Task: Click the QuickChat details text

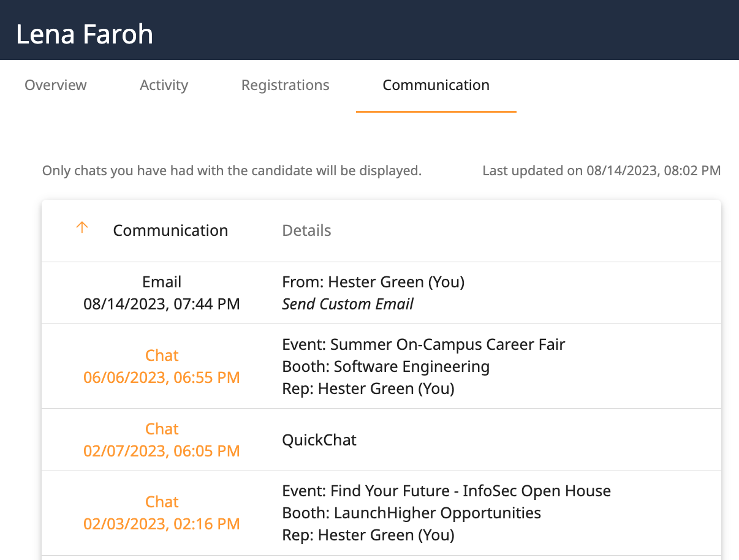Action: coord(319,440)
